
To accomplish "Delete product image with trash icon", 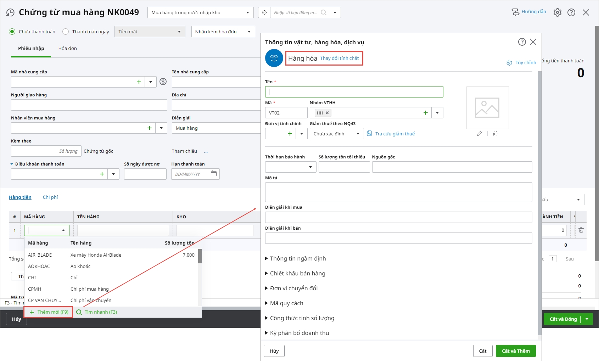I will tap(495, 134).
